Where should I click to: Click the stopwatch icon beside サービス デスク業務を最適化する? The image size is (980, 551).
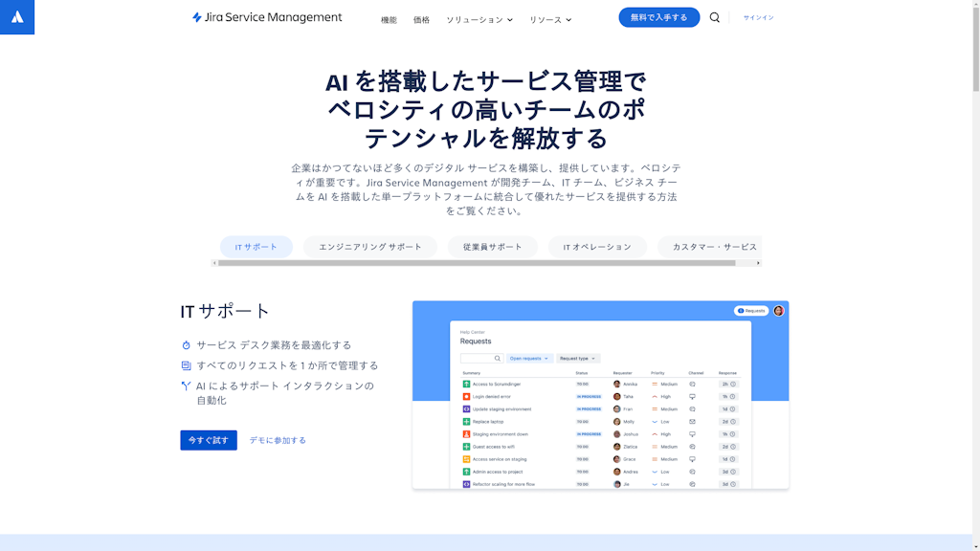tap(186, 345)
